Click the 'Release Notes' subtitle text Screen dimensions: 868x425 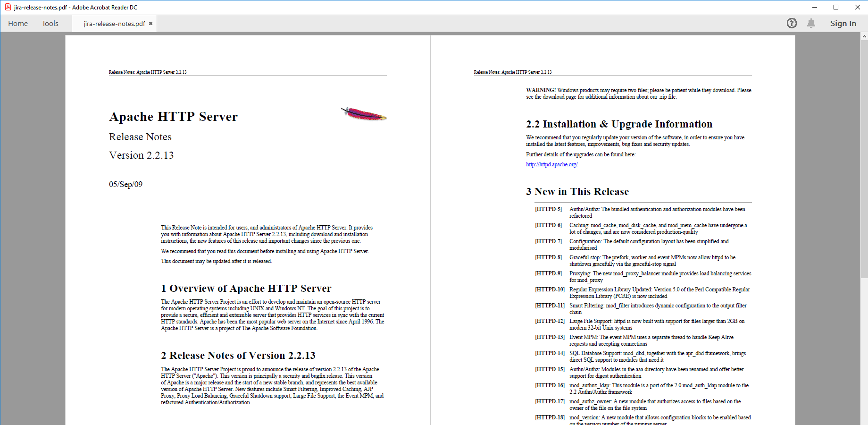pos(140,137)
